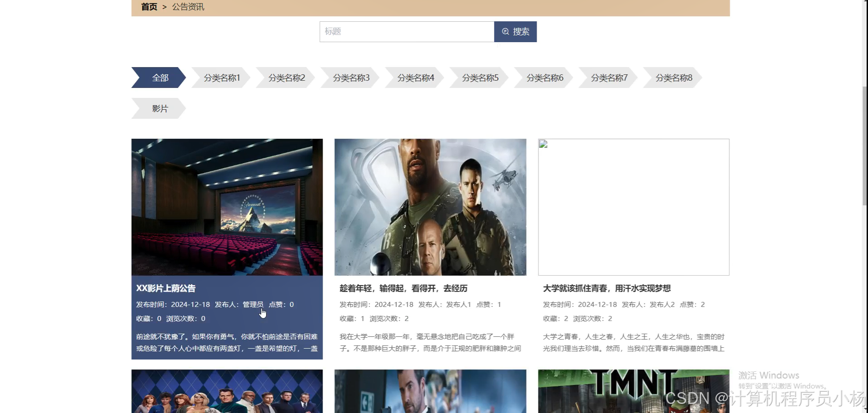
Task: Select the 分类名称3 category tab
Action: coord(350,78)
